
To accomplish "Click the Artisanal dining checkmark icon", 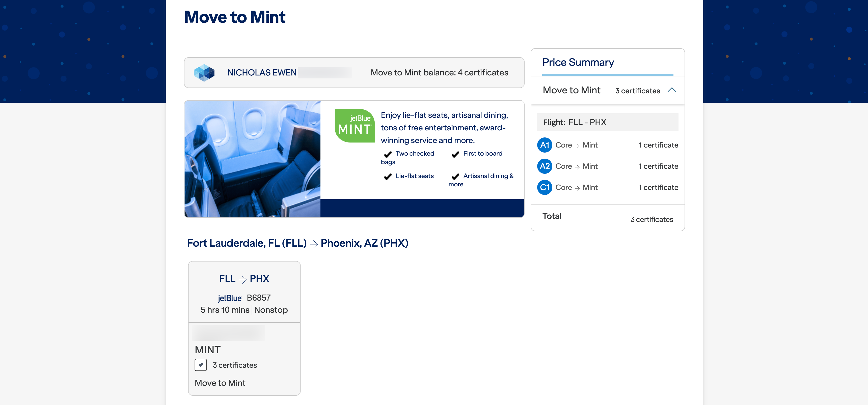I will [455, 177].
